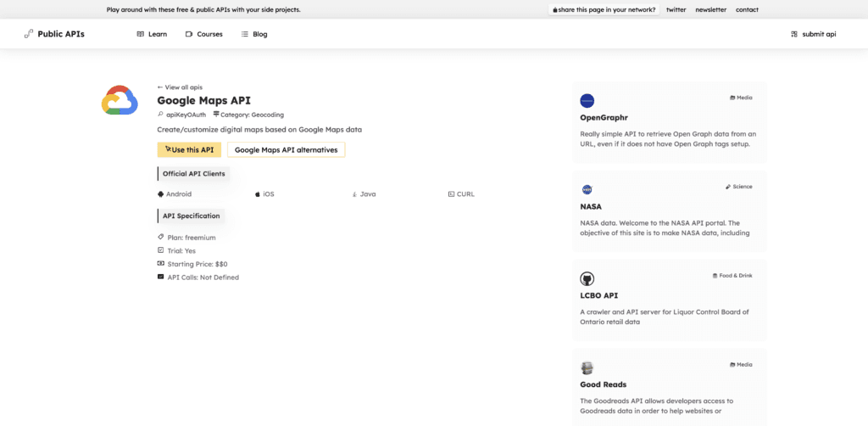Click the Category signpost icon
Viewport: 868px width, 426px height.
pos(216,115)
